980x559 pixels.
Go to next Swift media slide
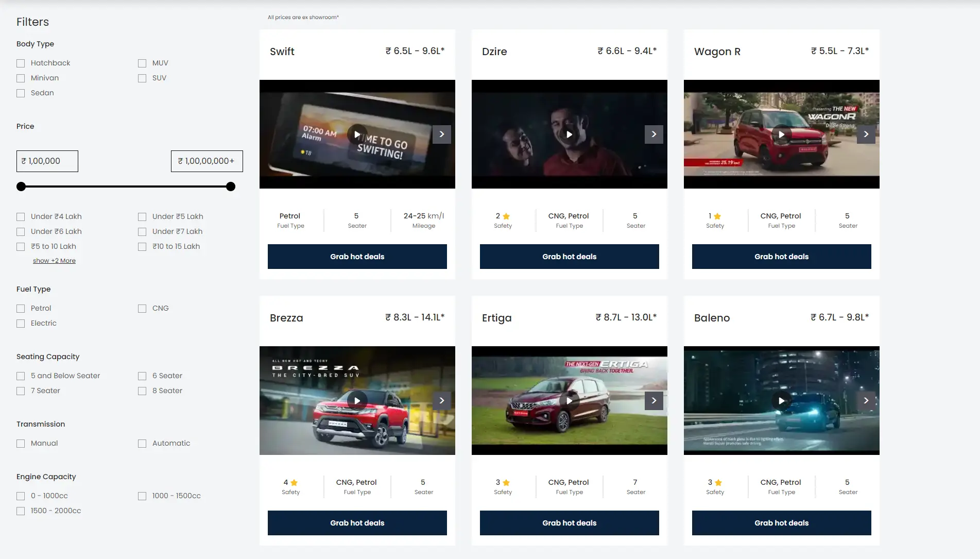pyautogui.click(x=442, y=134)
